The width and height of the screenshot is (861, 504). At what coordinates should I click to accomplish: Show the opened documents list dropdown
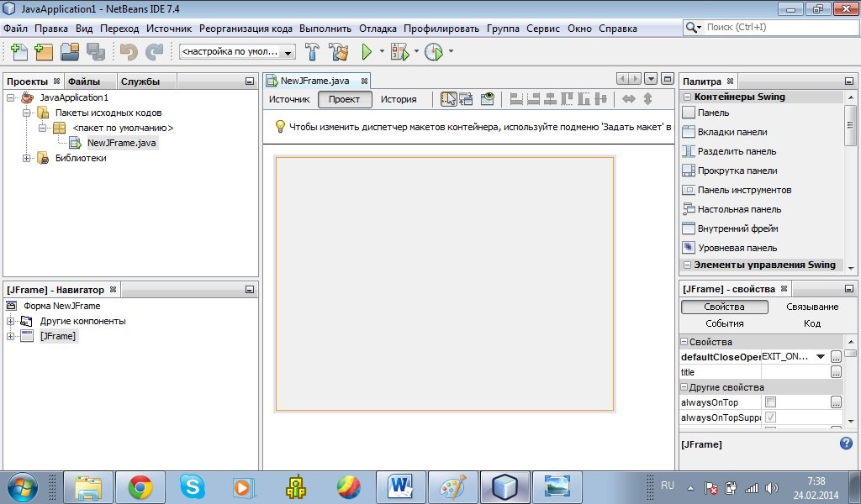point(651,79)
